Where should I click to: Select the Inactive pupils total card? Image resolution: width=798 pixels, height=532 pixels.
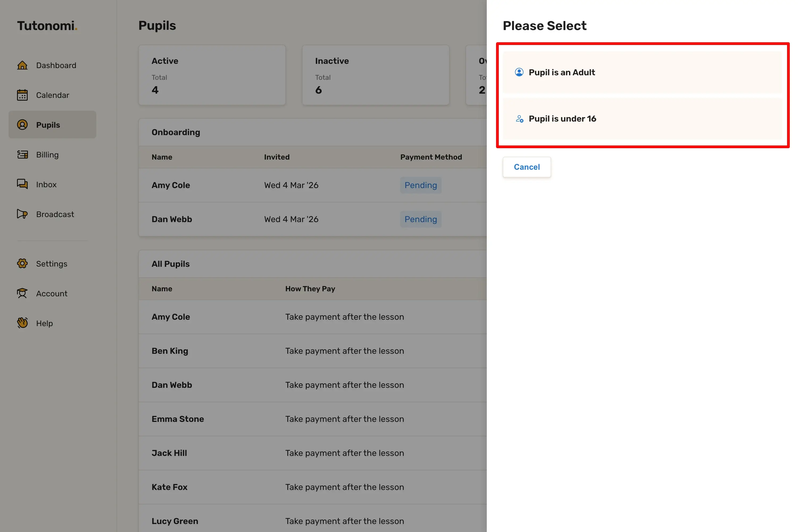tap(376, 75)
